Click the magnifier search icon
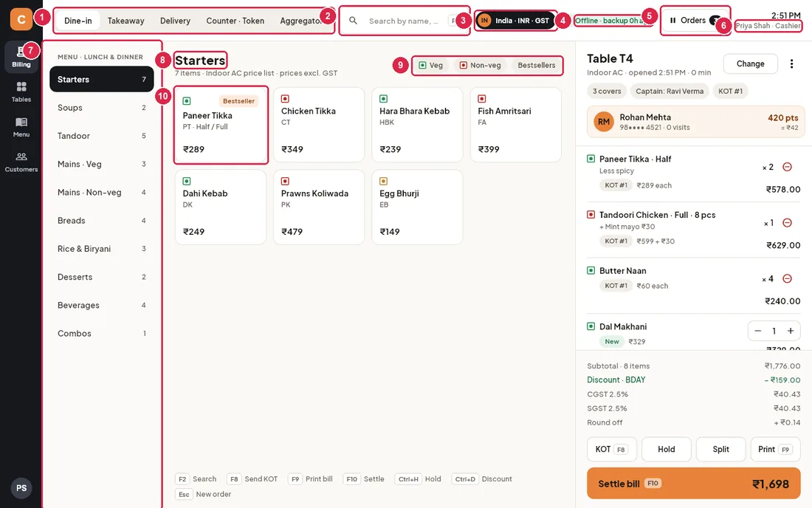Image resolution: width=812 pixels, height=508 pixels. click(x=353, y=21)
